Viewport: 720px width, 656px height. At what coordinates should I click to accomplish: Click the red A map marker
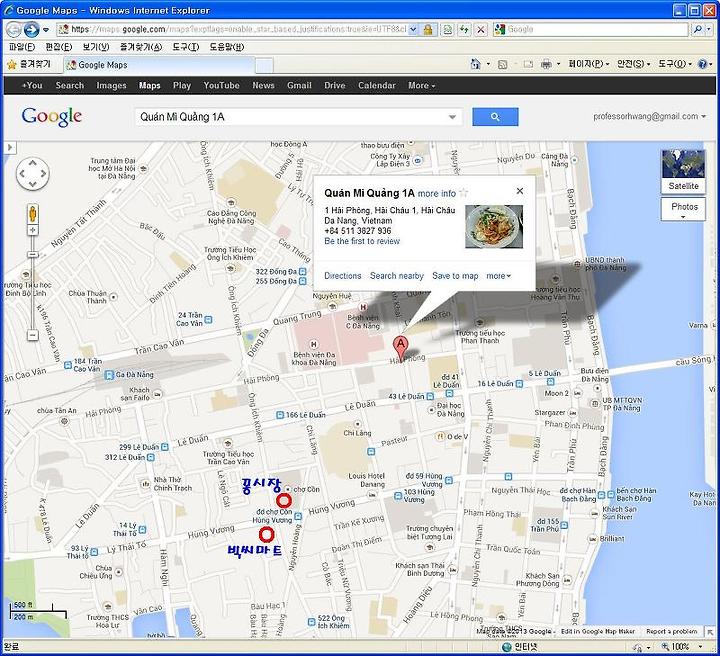pos(400,348)
